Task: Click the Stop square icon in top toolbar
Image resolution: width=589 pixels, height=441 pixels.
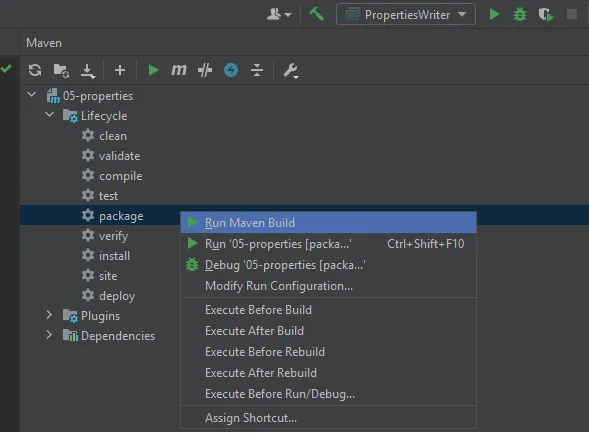Action: click(572, 15)
